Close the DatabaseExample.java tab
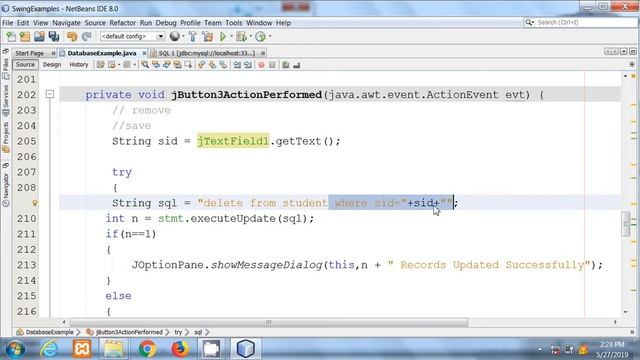 tap(144, 53)
